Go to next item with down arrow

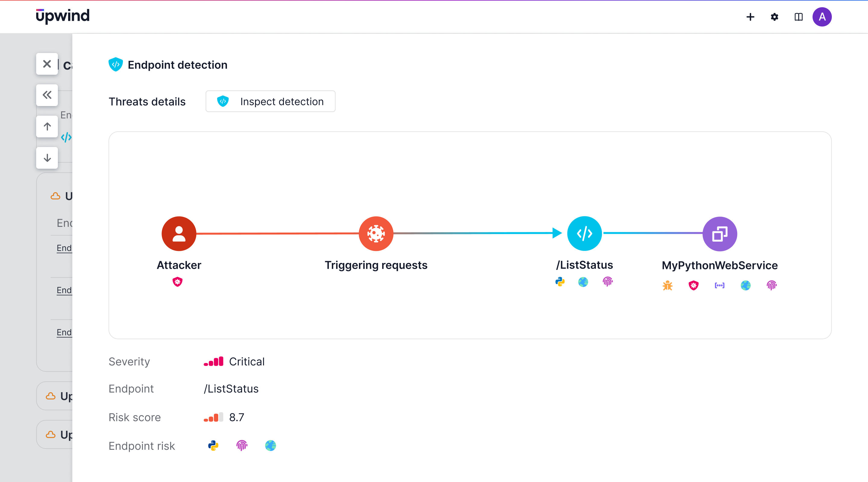pos(47,158)
